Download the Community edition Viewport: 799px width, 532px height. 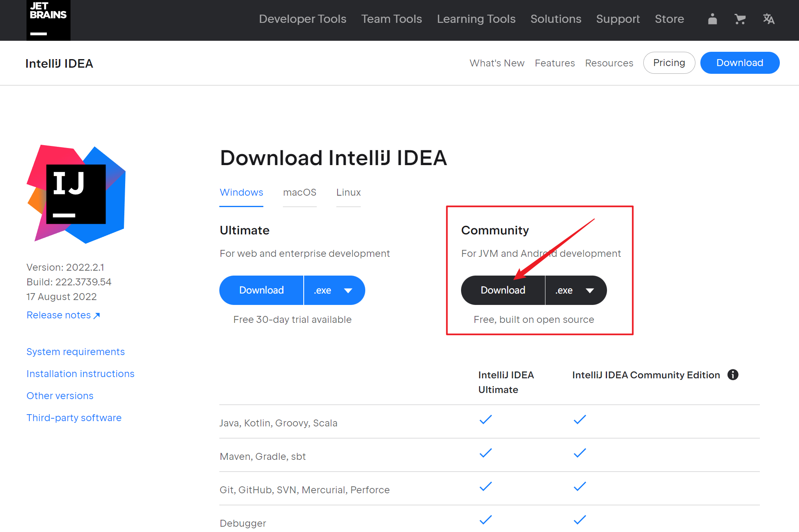(x=503, y=290)
